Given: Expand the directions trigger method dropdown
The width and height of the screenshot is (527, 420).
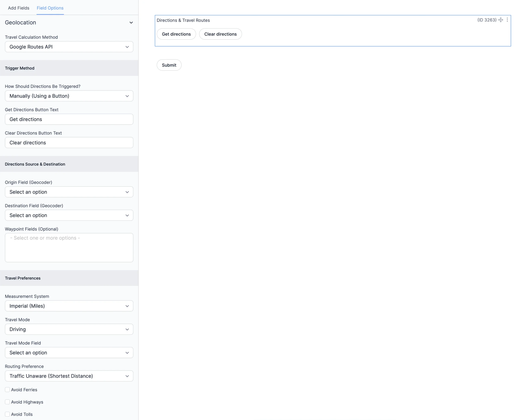Looking at the screenshot, I should pos(69,96).
